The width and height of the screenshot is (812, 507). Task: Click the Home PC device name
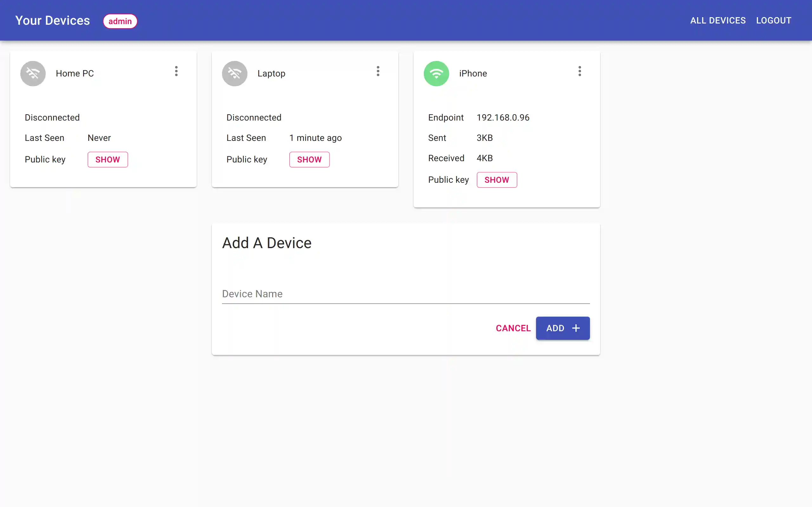[x=75, y=73]
